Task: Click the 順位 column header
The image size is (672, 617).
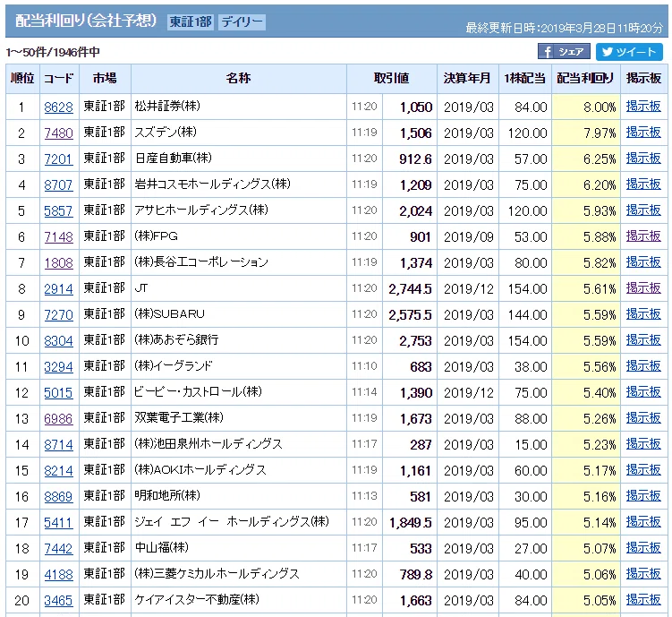Action: point(22,79)
